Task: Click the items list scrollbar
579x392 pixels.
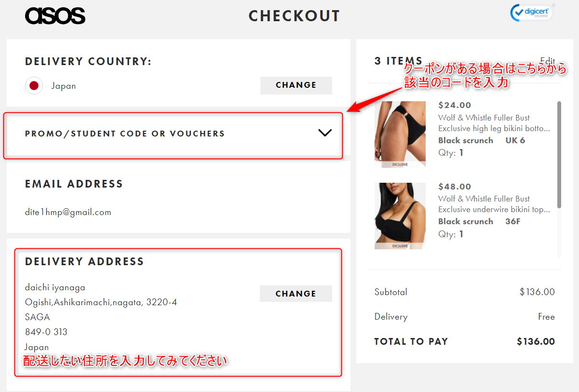Action: 559,154
